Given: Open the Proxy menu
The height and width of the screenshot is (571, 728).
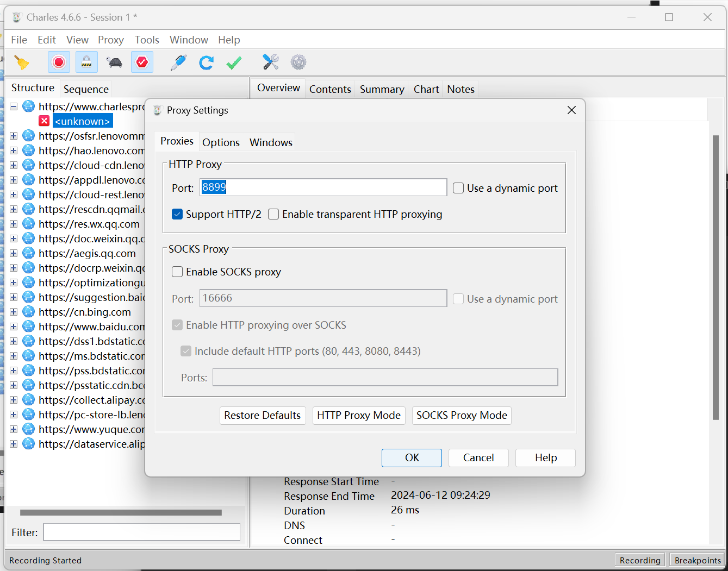Looking at the screenshot, I should coord(111,40).
